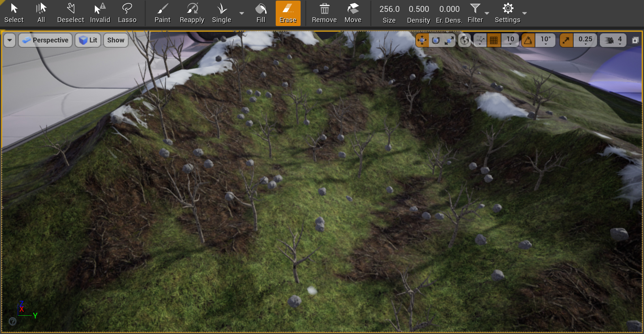
Task: Choose the Reapply foliage tool
Action: (x=192, y=13)
